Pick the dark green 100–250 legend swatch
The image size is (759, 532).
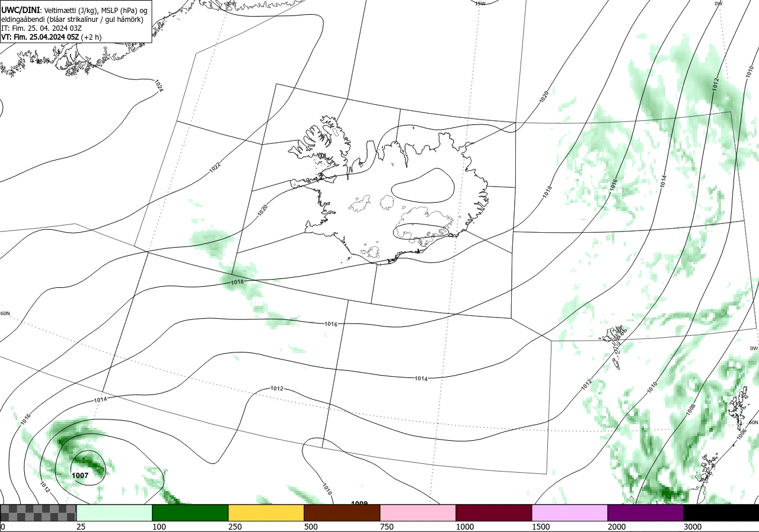coord(190,512)
